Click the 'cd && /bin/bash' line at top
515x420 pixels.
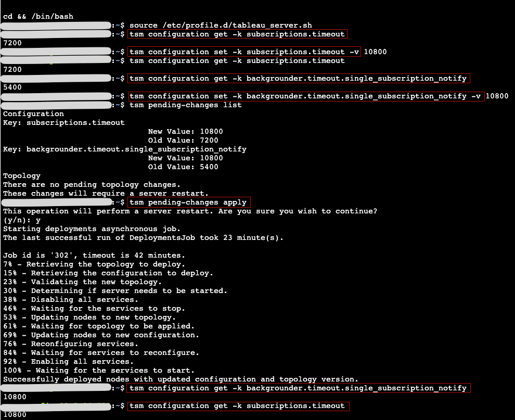click(x=38, y=16)
